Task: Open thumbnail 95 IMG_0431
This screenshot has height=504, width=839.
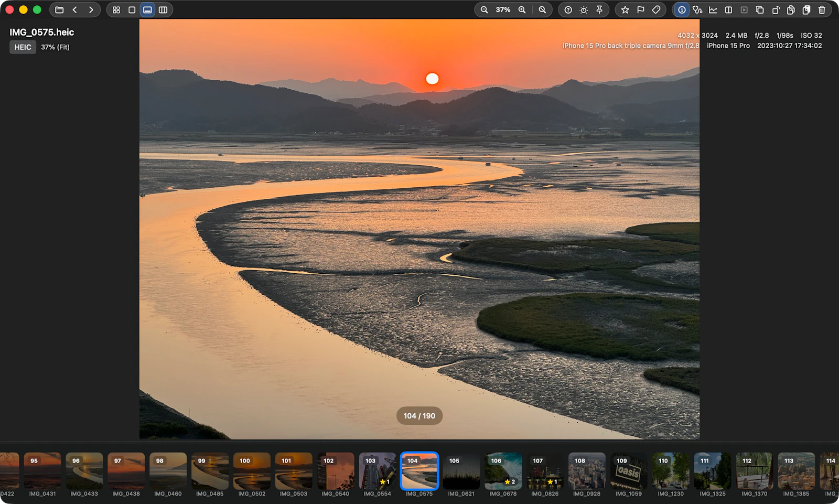Action: tap(42, 471)
